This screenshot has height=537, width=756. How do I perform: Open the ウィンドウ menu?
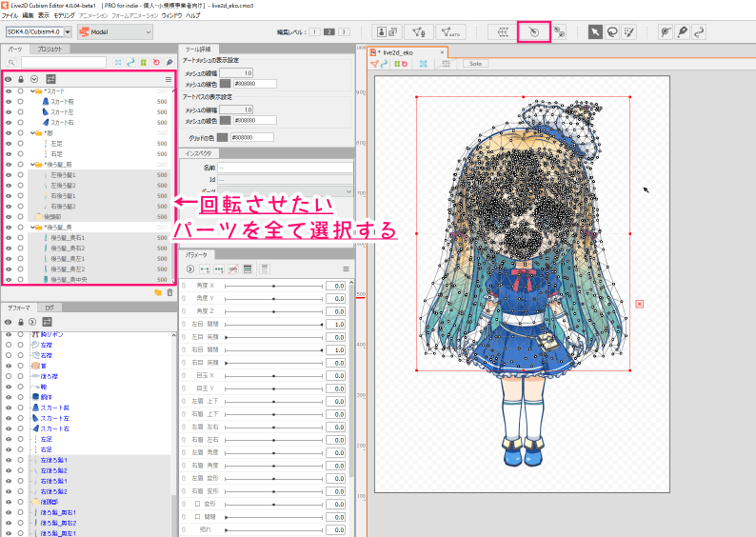click(x=171, y=15)
